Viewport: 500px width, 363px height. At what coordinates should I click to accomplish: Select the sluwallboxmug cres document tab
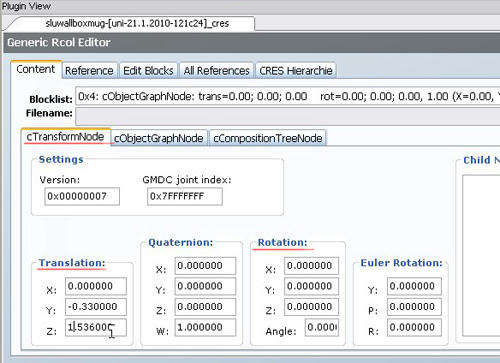coord(137,23)
